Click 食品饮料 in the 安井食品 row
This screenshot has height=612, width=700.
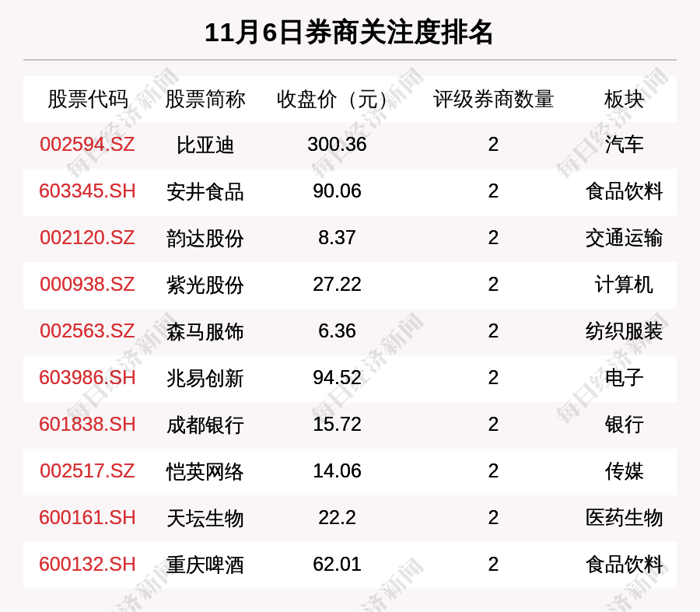click(x=624, y=191)
